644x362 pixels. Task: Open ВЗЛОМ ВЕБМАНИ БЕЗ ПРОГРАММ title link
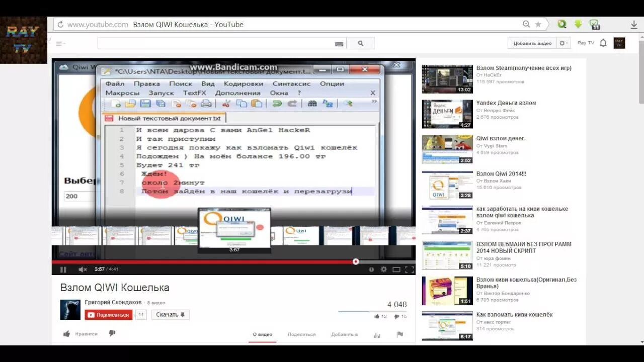[x=524, y=247]
